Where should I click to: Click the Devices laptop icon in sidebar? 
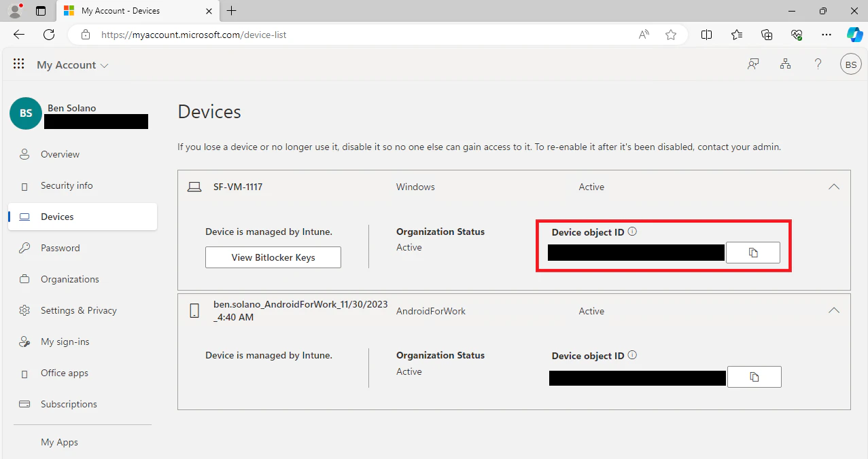click(24, 217)
